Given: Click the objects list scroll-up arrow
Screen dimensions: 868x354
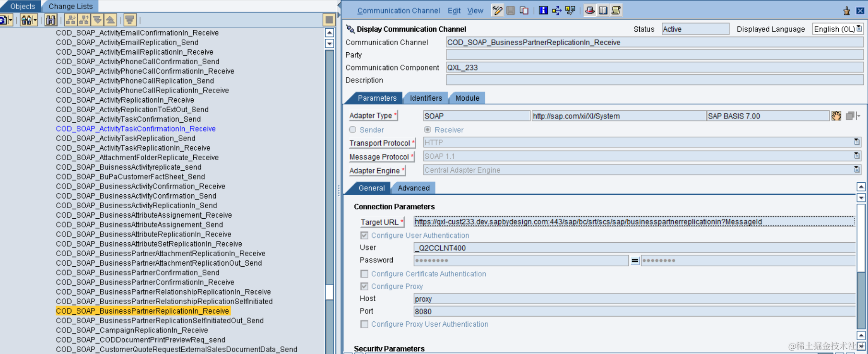Looking at the screenshot, I should tap(329, 33).
